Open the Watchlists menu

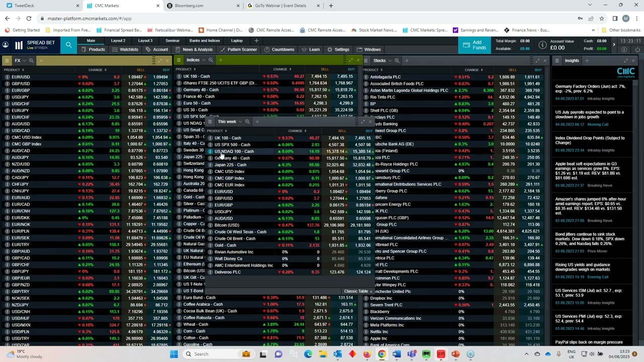[x=125, y=49]
